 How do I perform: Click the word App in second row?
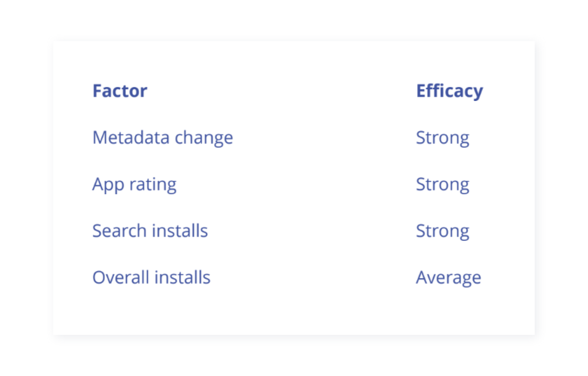point(108,184)
